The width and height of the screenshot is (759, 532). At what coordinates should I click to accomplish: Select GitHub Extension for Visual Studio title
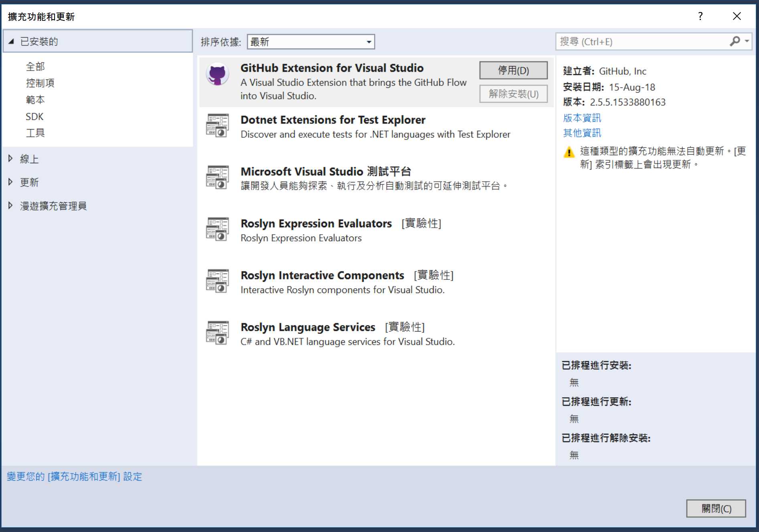tap(332, 68)
